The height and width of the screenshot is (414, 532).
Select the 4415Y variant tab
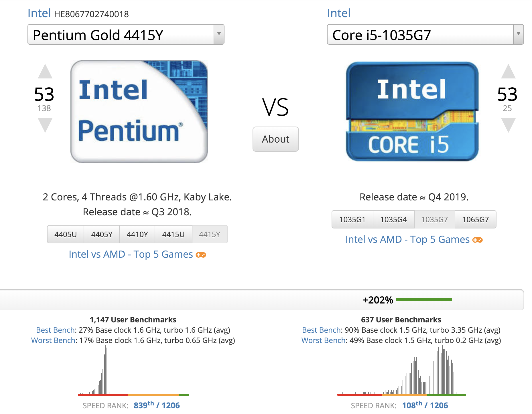click(x=210, y=234)
